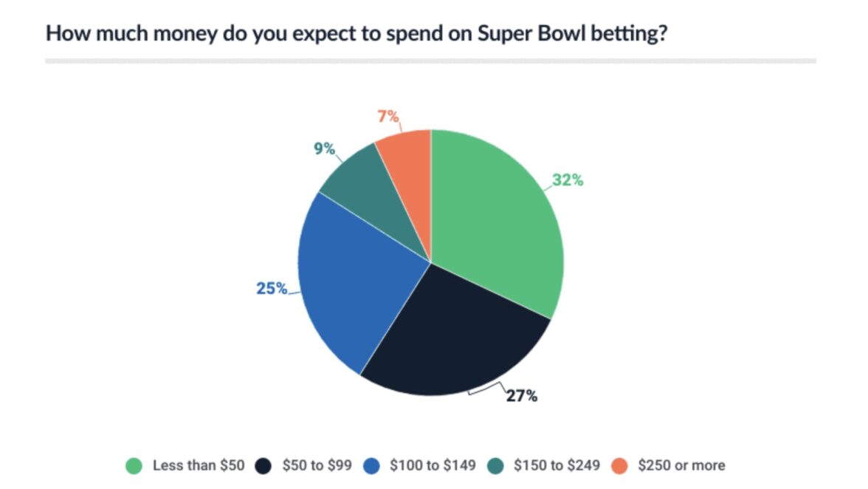
Task: Click the dark navy $50 to $99 legend dot
Action: point(263,465)
